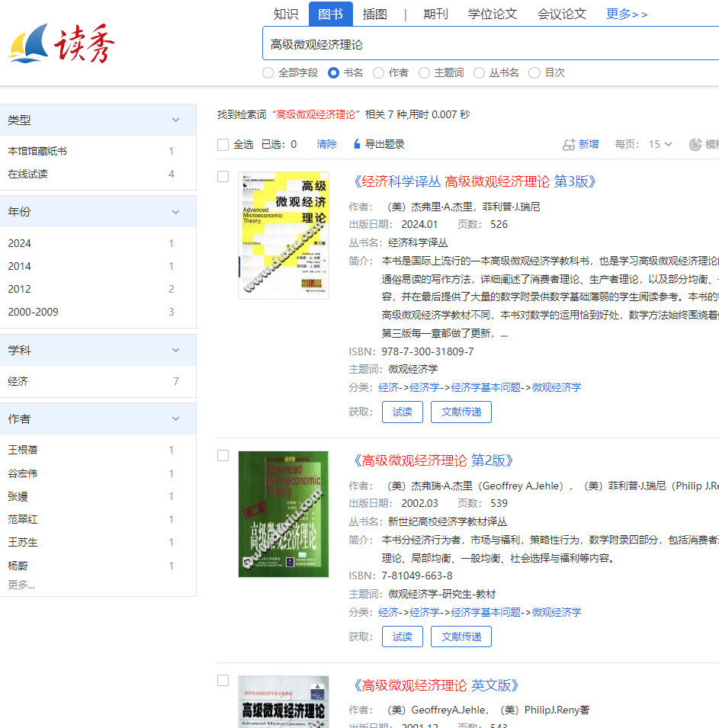Screen dimensions: 719x728
Task: Click 微观经济学 category link in 第2版 entry
Action: click(557, 612)
